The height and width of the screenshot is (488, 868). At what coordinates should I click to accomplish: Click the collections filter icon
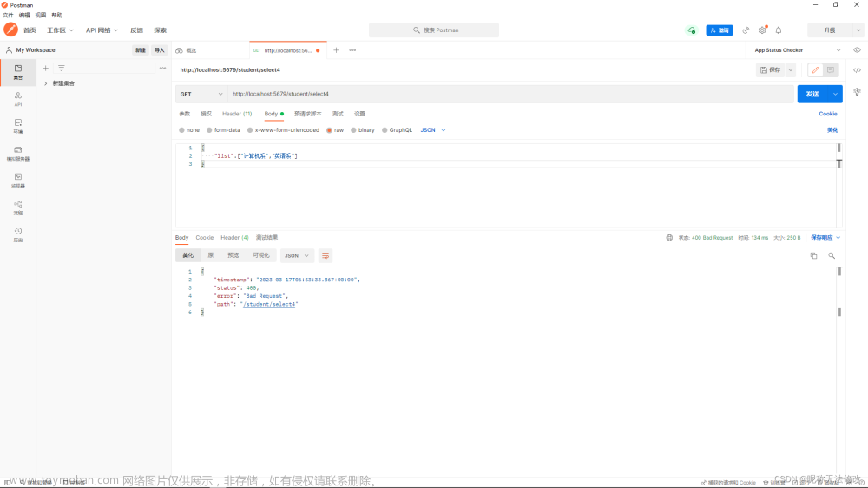click(x=62, y=68)
